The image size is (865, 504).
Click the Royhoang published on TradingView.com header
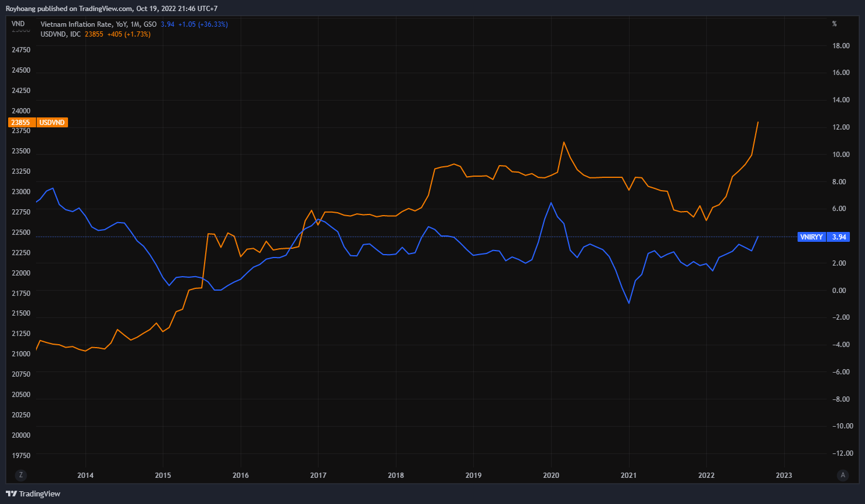tap(112, 9)
